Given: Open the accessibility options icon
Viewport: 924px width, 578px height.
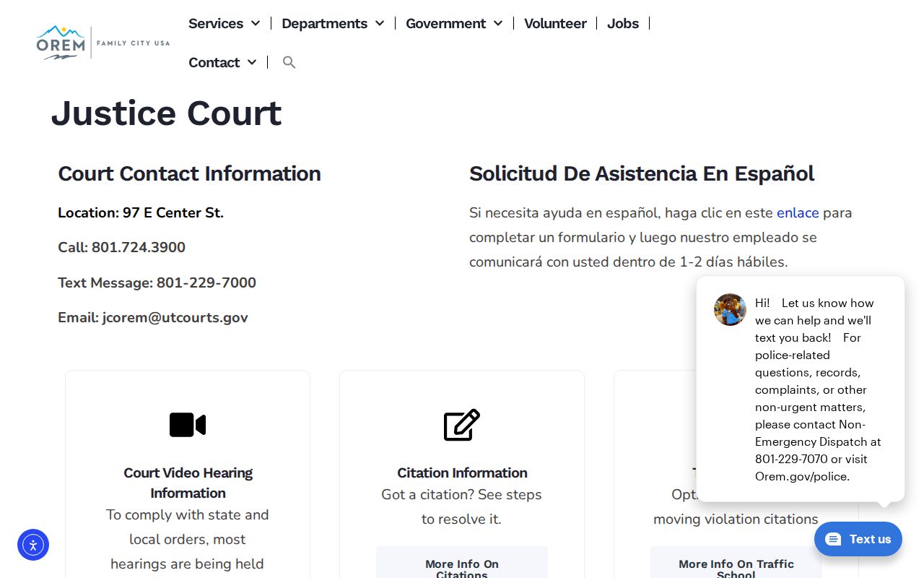Looking at the screenshot, I should pos(33,545).
